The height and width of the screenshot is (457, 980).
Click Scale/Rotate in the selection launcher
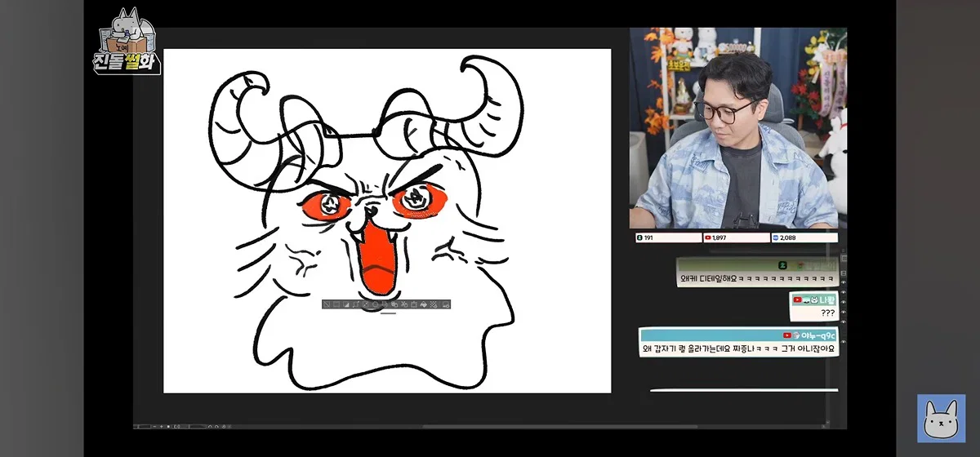tap(414, 304)
